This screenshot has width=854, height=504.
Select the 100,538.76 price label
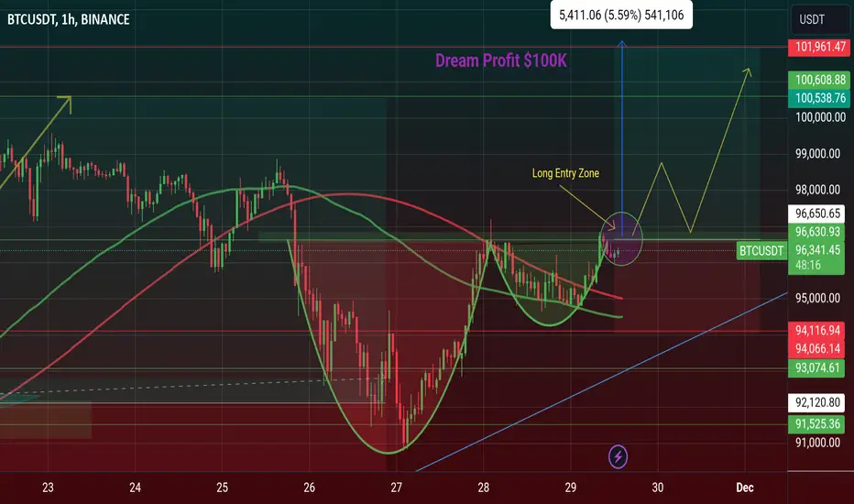point(818,99)
